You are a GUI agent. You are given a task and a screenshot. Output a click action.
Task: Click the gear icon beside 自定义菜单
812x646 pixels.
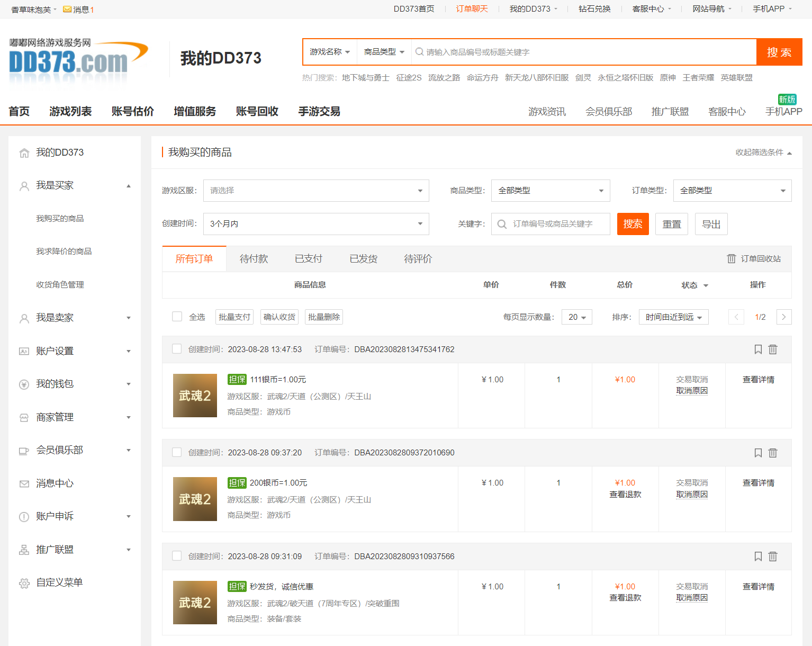coord(24,583)
